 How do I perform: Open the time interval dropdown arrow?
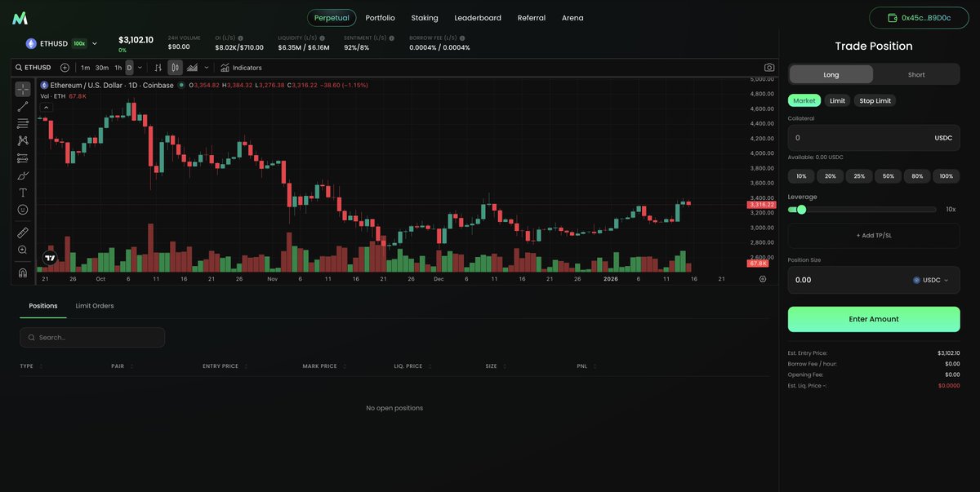pyautogui.click(x=140, y=68)
